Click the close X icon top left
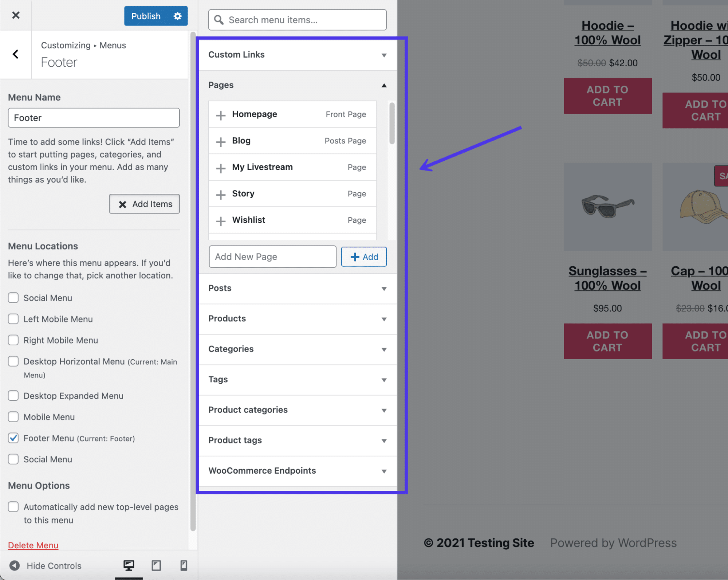Image resolution: width=728 pixels, height=580 pixels. 15,15
